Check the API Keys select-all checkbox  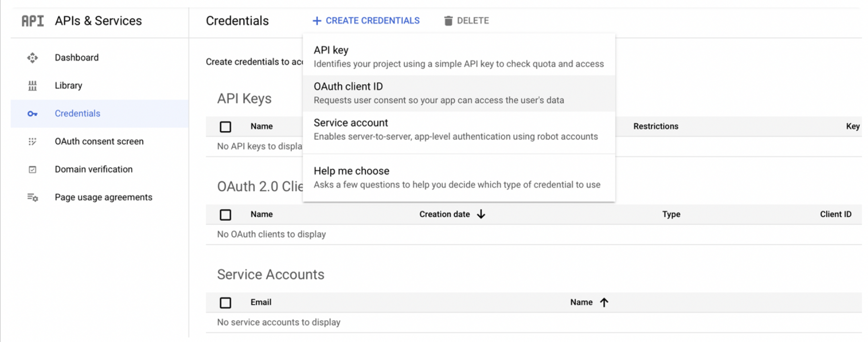[225, 127]
